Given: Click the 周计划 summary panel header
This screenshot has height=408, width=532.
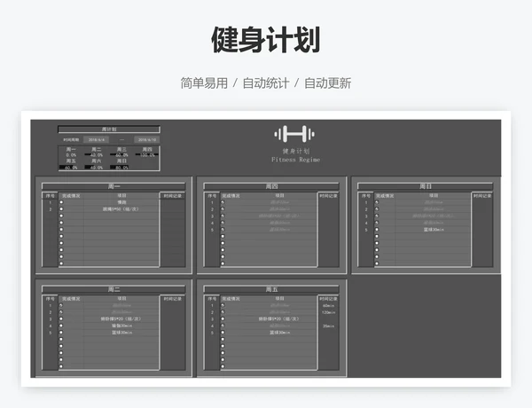Looking at the screenshot, I should [109, 129].
